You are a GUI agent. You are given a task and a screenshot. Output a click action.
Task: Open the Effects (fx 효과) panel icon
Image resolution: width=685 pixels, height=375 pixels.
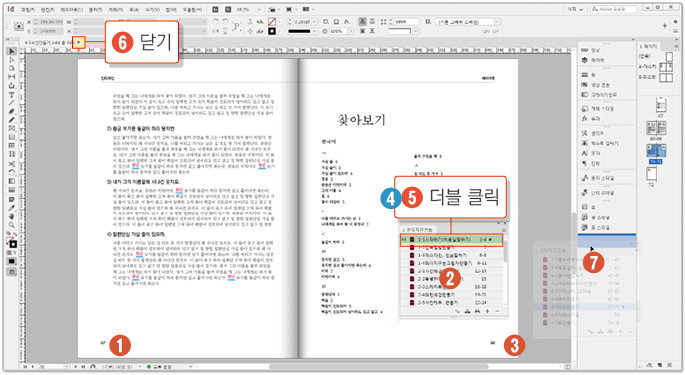pyautogui.click(x=585, y=118)
